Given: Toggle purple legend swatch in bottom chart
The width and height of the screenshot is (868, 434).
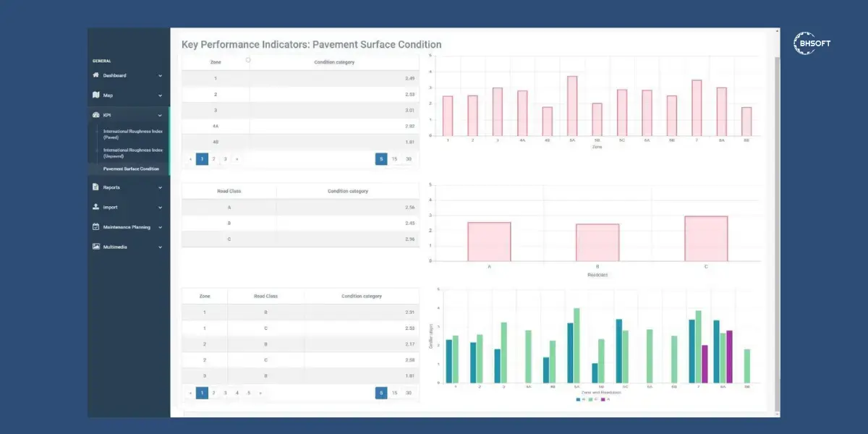Looking at the screenshot, I should click(x=603, y=399).
